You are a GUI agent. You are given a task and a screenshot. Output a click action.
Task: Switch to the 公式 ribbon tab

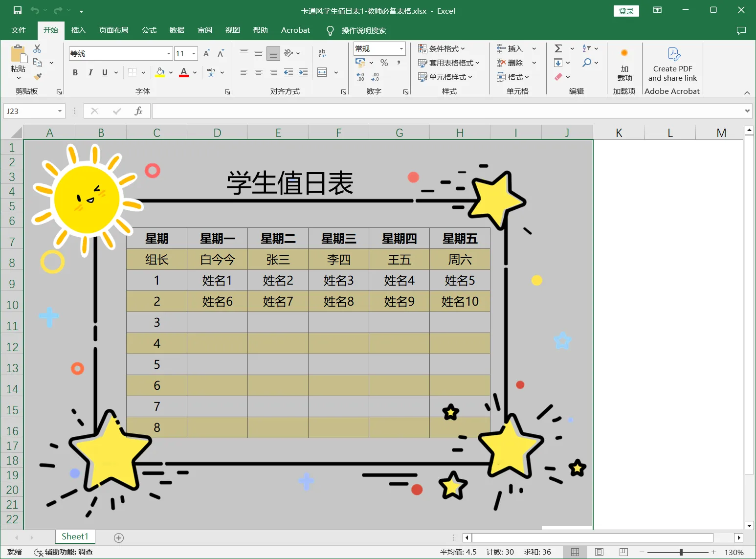pos(149,30)
